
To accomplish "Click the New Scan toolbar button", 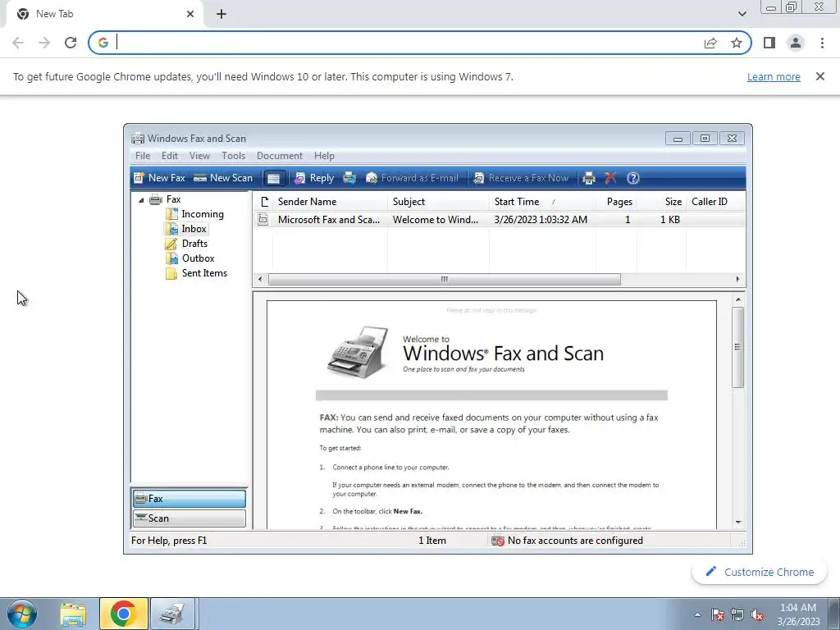I will click(x=223, y=178).
